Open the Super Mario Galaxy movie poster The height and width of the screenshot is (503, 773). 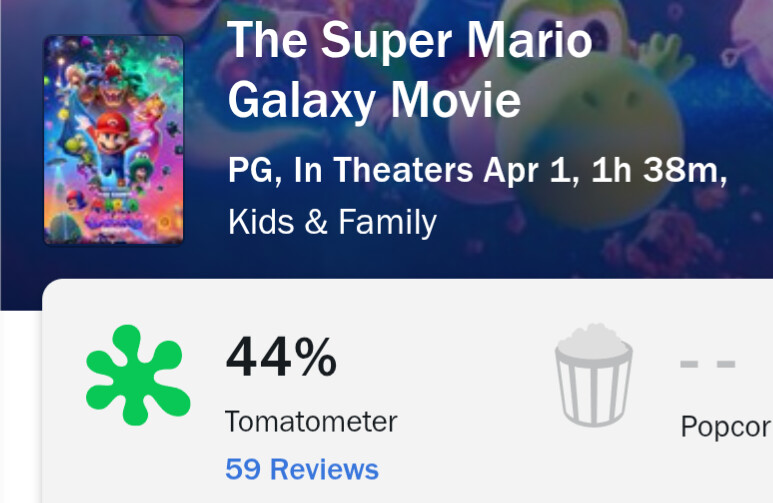point(114,140)
